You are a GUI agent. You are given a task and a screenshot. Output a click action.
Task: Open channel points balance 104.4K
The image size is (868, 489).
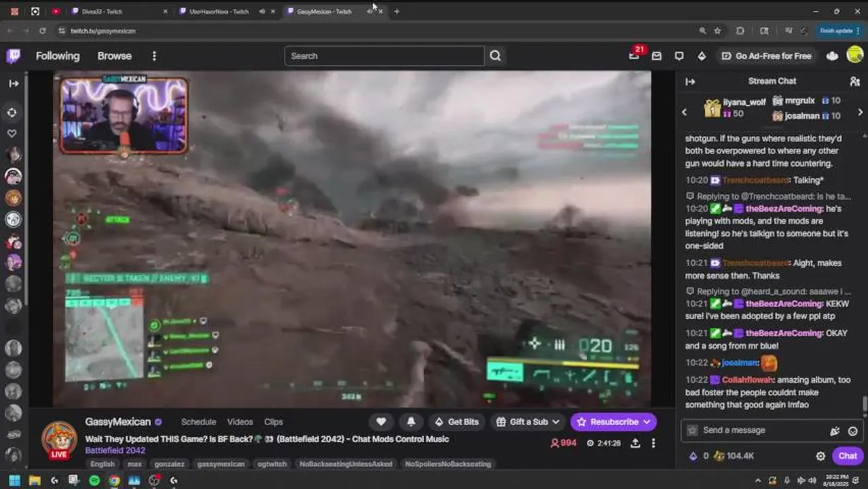point(734,456)
